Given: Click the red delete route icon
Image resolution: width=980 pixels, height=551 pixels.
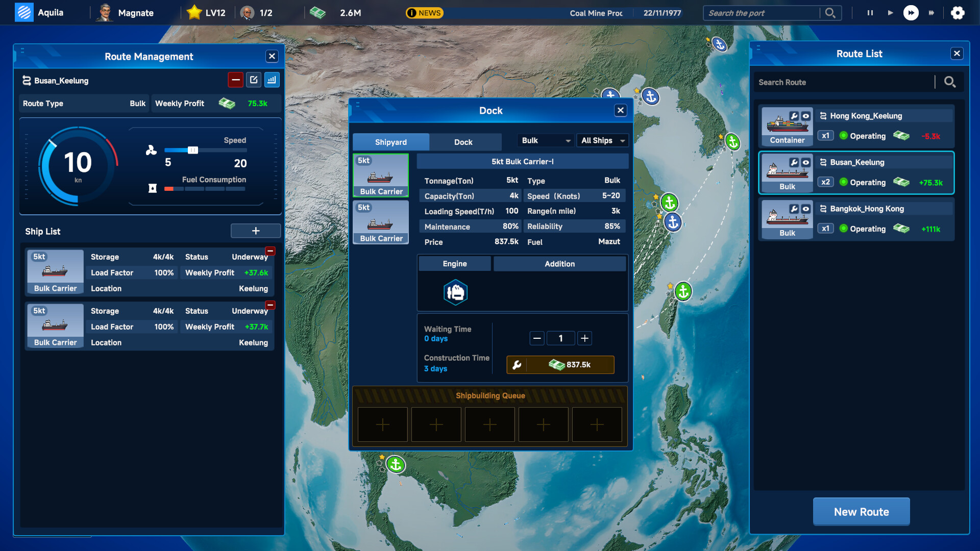Looking at the screenshot, I should (235, 80).
